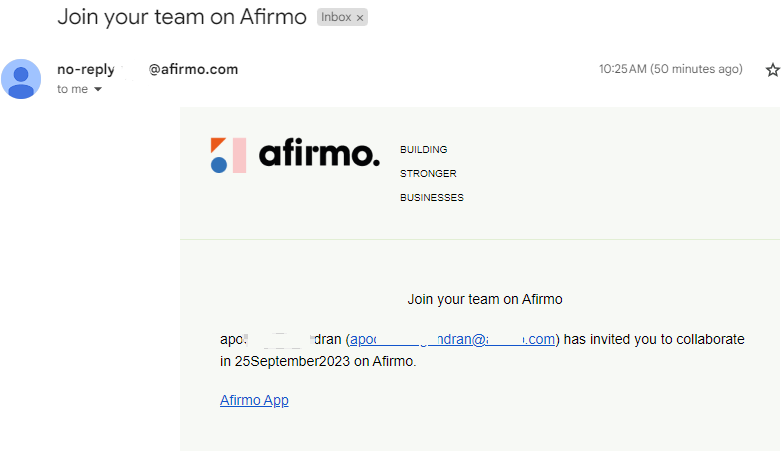784x468 pixels.
Task: Remove the Inbox label via its x
Action: (x=360, y=18)
